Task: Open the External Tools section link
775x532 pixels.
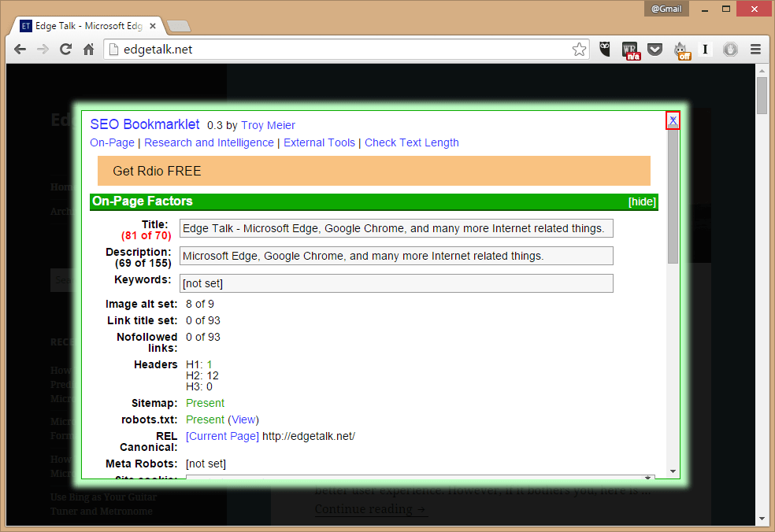Action: (x=319, y=142)
